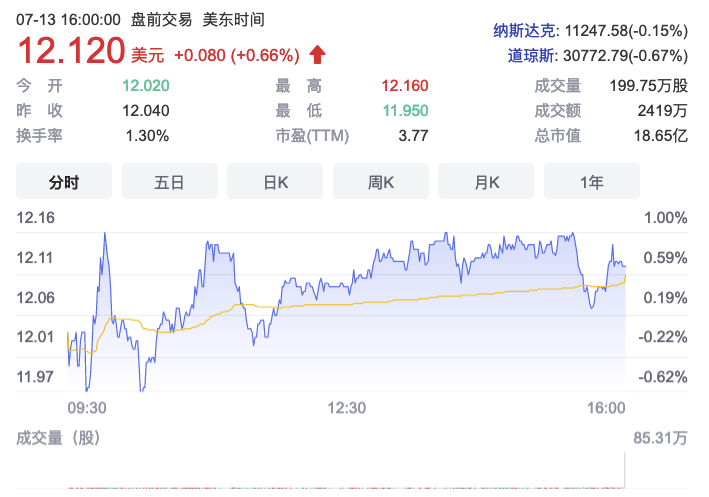The width and height of the screenshot is (709, 497).
Task: Show the 月K monthly chart
Action: (486, 182)
